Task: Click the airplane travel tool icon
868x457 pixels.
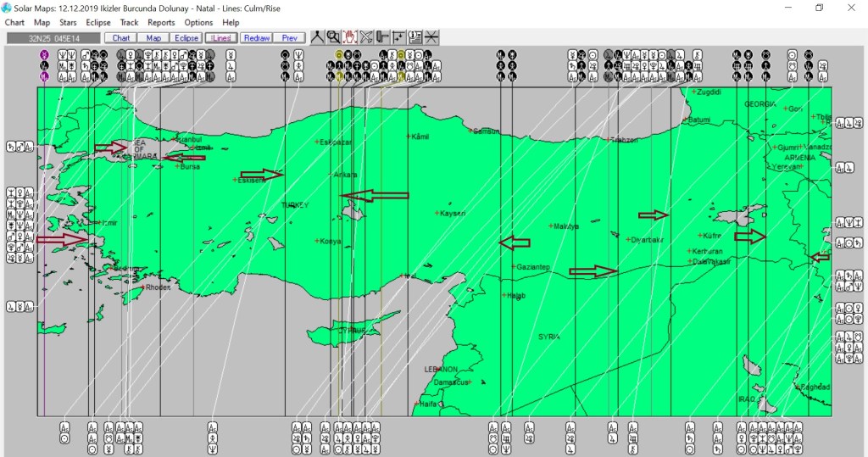Action: 366,37
